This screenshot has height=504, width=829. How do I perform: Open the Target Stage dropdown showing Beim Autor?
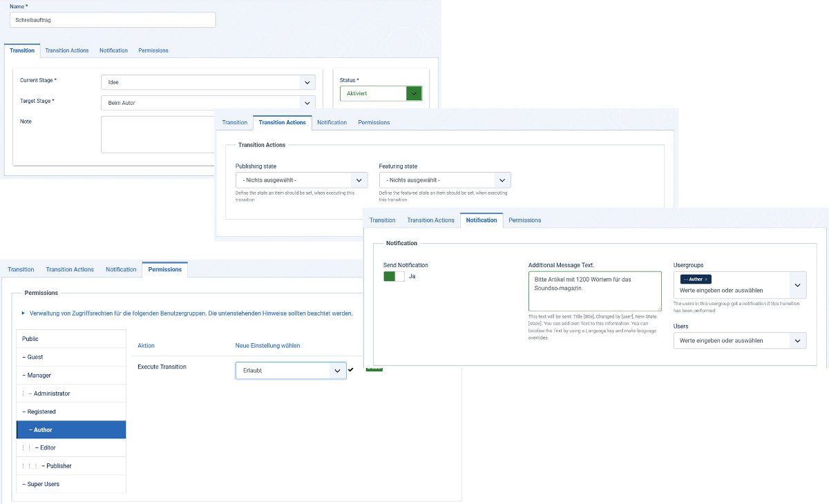[208, 103]
